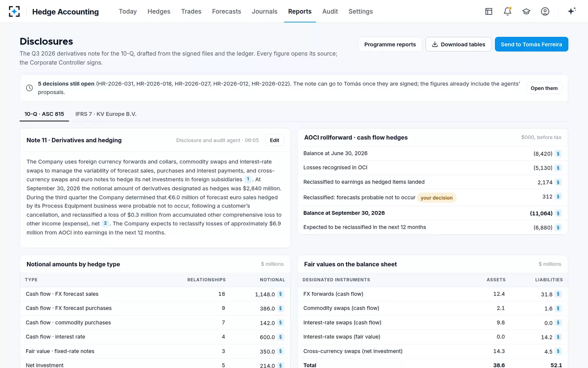Open source for FX forecast sales notional

[281, 294]
